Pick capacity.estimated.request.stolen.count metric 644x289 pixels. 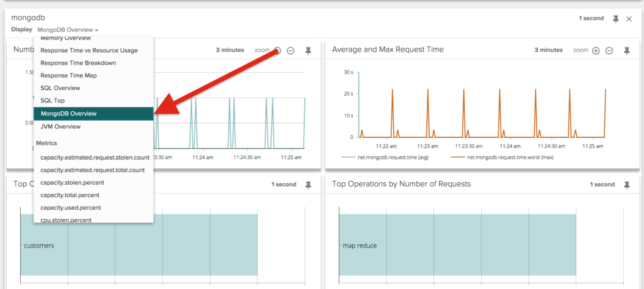point(94,157)
